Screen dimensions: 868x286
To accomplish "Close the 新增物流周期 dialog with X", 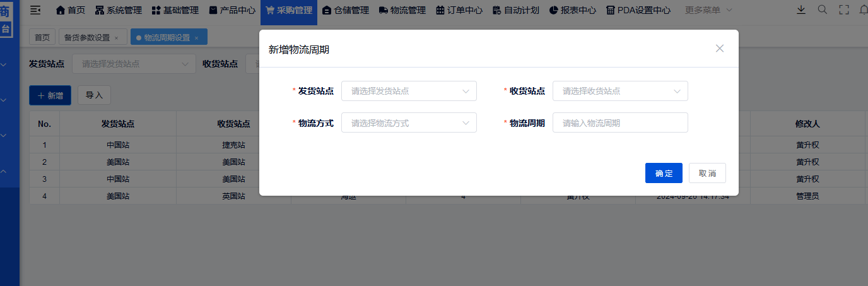I will [x=720, y=49].
